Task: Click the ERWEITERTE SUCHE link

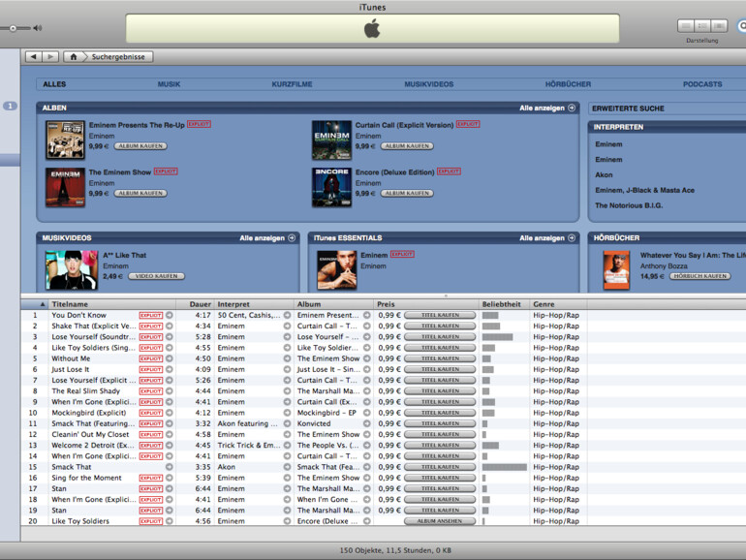Action: point(628,109)
